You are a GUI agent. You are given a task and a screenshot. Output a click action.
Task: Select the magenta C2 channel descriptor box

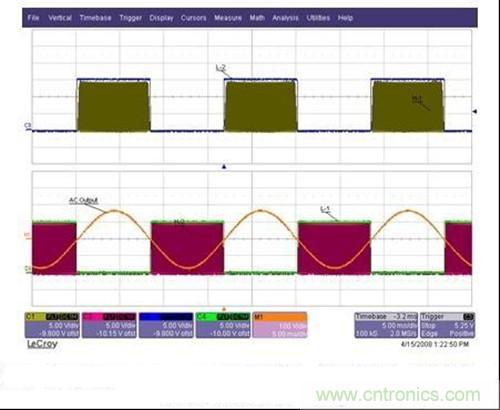tap(109, 325)
